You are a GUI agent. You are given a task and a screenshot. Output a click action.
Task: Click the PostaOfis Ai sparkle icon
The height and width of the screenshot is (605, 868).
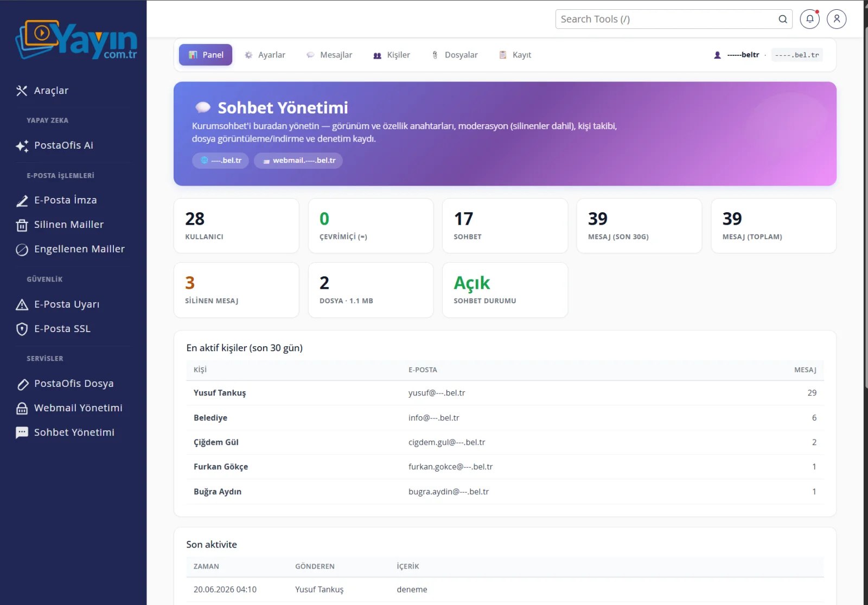[x=22, y=145]
